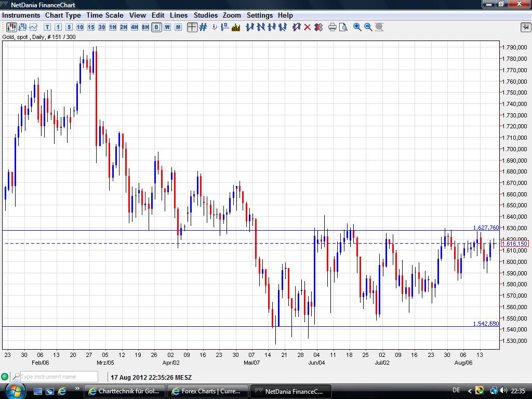
Task: Switch to the 1H time scale
Action: click(113, 27)
